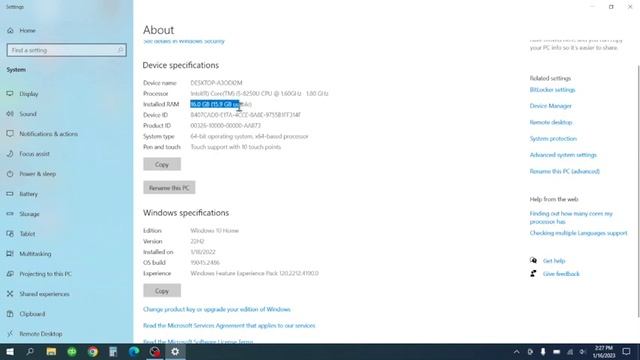The height and width of the screenshot is (360, 640).
Task: Click Rename this PC button
Action: pyautogui.click(x=169, y=188)
